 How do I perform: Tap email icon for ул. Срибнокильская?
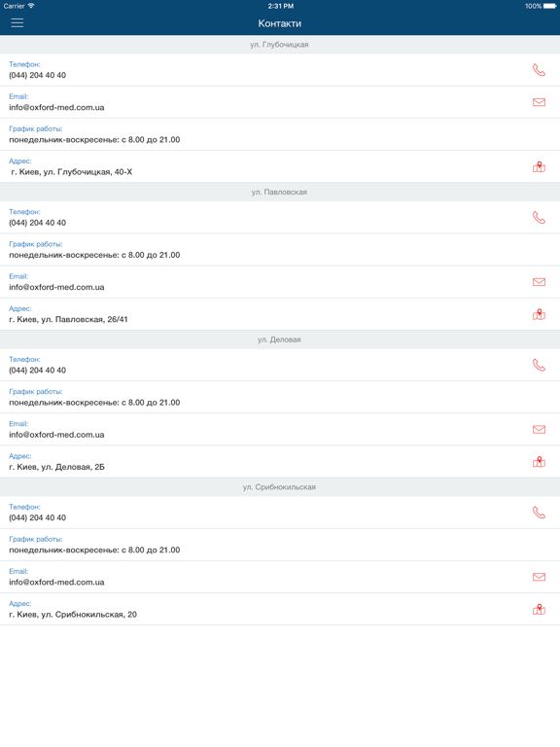(x=539, y=577)
